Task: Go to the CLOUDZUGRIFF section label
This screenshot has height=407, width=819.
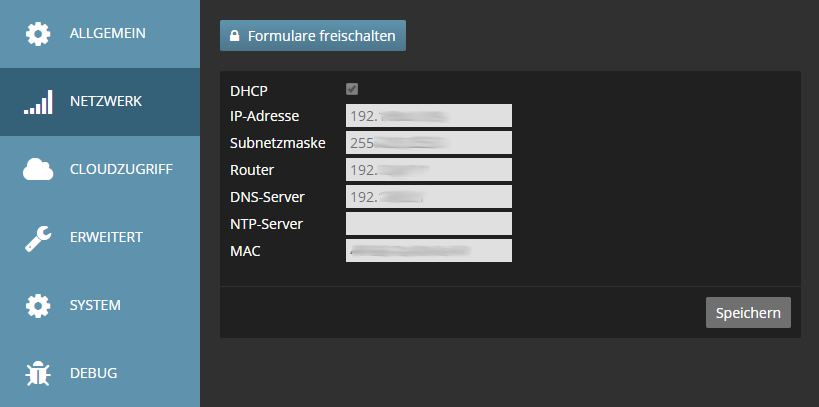Action: 121,170
